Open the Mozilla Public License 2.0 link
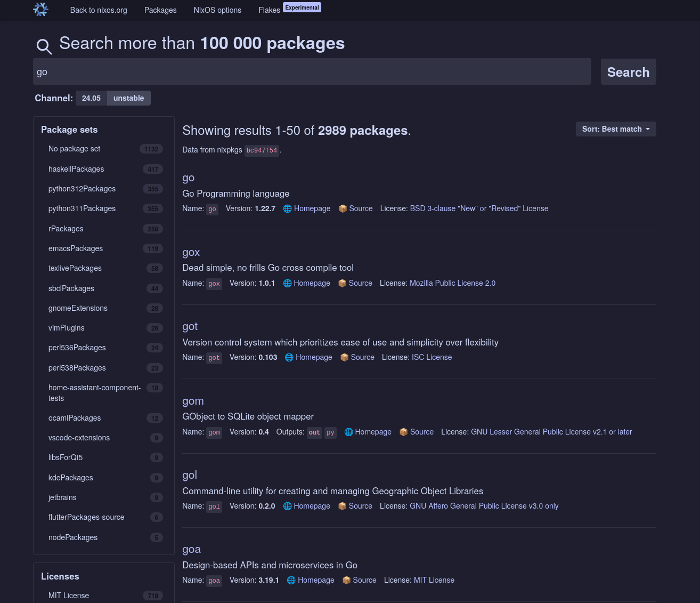This screenshot has width=700, height=603. click(452, 283)
